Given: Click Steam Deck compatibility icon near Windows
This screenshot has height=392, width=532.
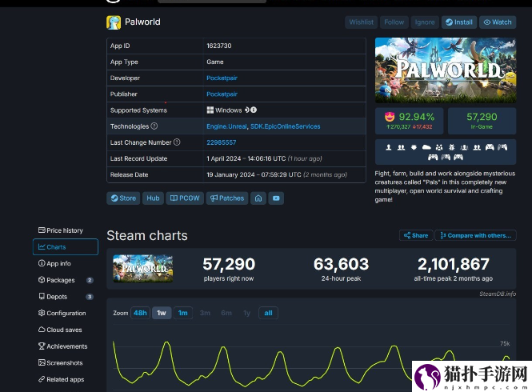Looking at the screenshot, I should (x=247, y=110).
